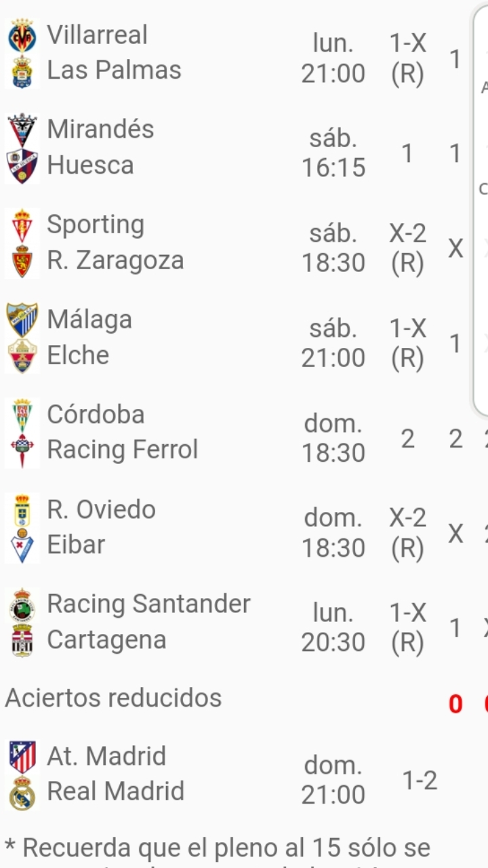Open the R. Zaragoza team name

click(x=115, y=260)
